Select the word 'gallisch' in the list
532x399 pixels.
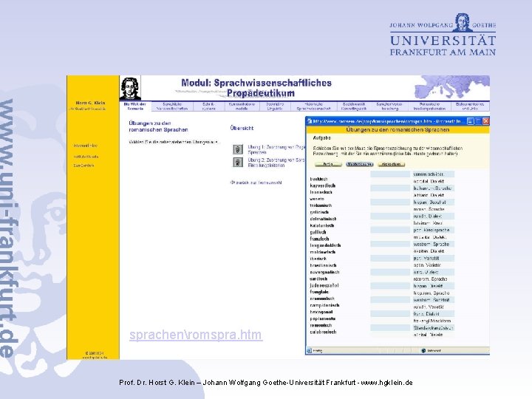click(318, 232)
